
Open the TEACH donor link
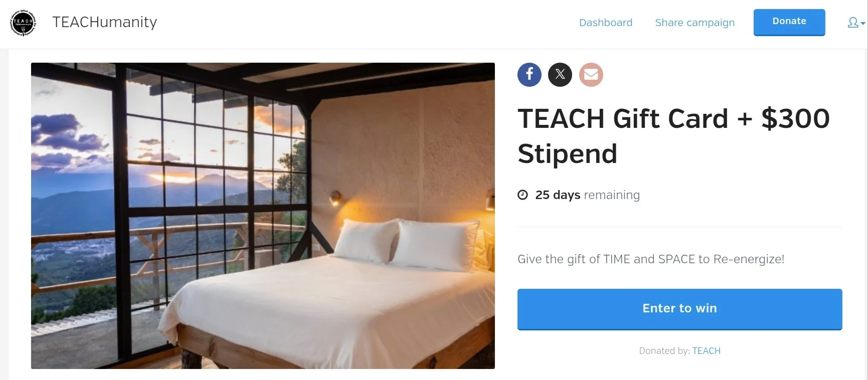coord(706,351)
